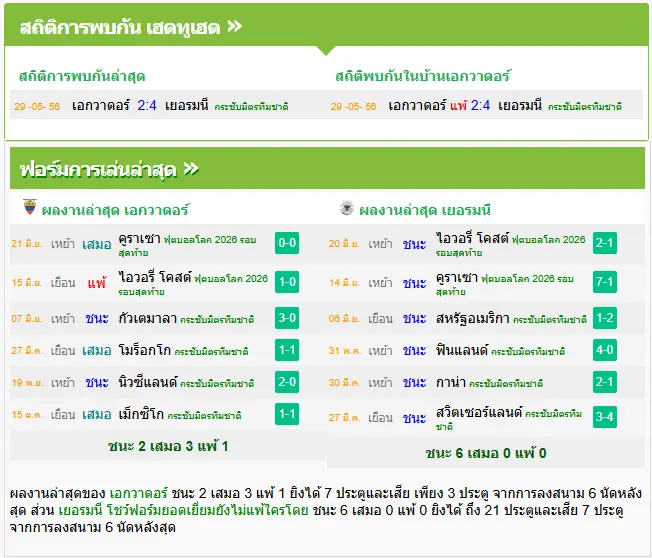The height and width of the screenshot is (558, 652).
Task: Click the สถิติพบกันในบ้านเอกวาดอร์ heading
Action: click(x=423, y=77)
